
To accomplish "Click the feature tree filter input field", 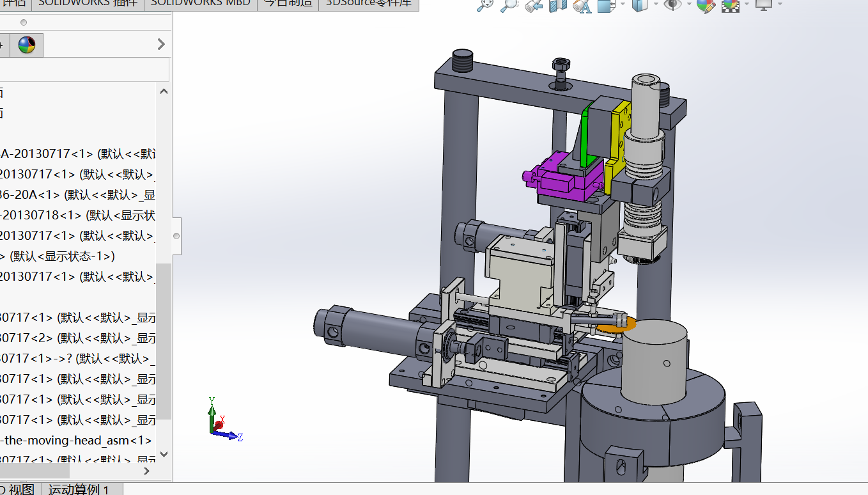I will click(x=84, y=70).
